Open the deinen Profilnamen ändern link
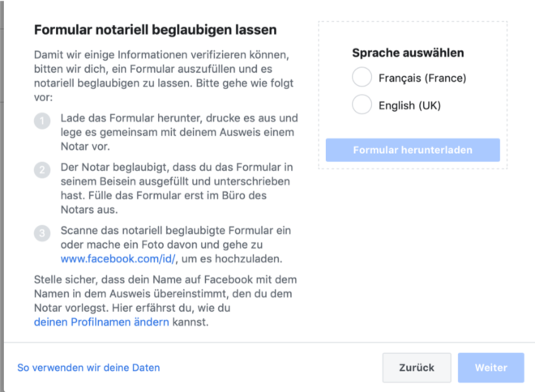 (101, 322)
